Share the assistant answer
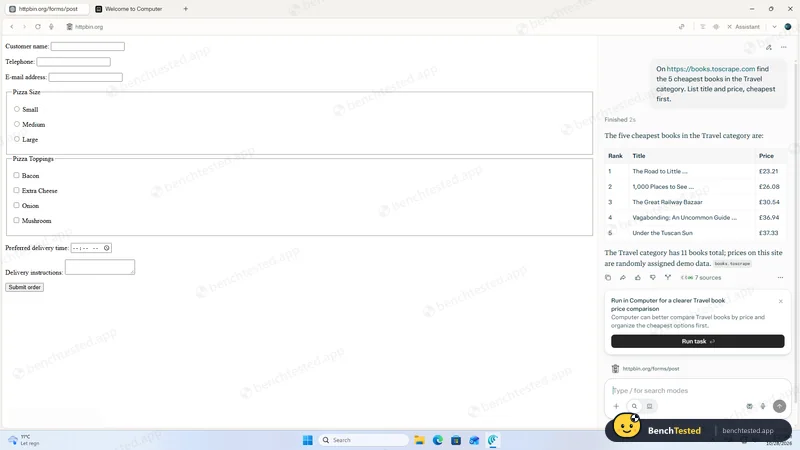Viewport: 800px width, 450px height. pyautogui.click(x=622, y=278)
